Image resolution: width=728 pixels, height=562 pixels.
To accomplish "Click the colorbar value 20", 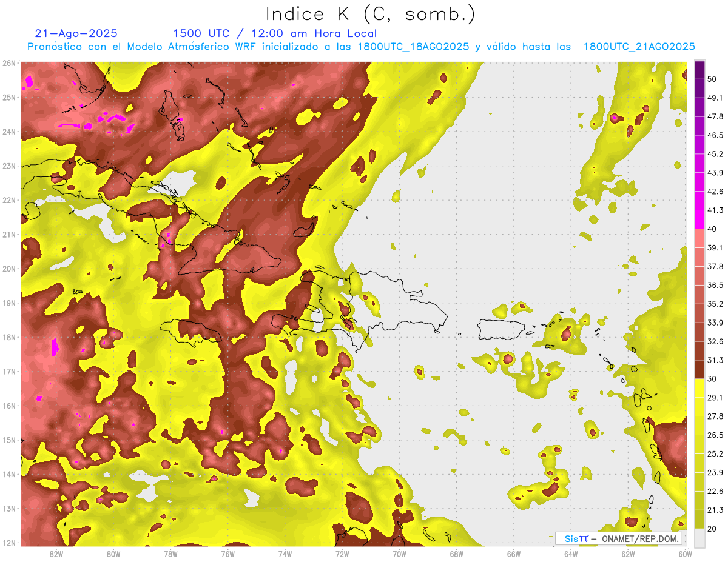I will tap(712, 529).
